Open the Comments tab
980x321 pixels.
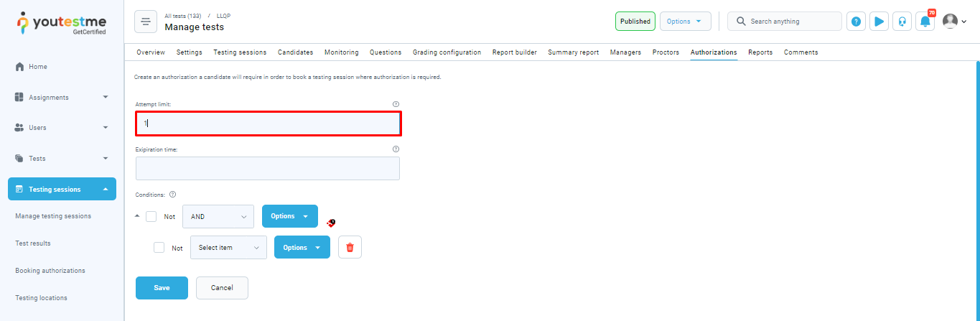(801, 52)
